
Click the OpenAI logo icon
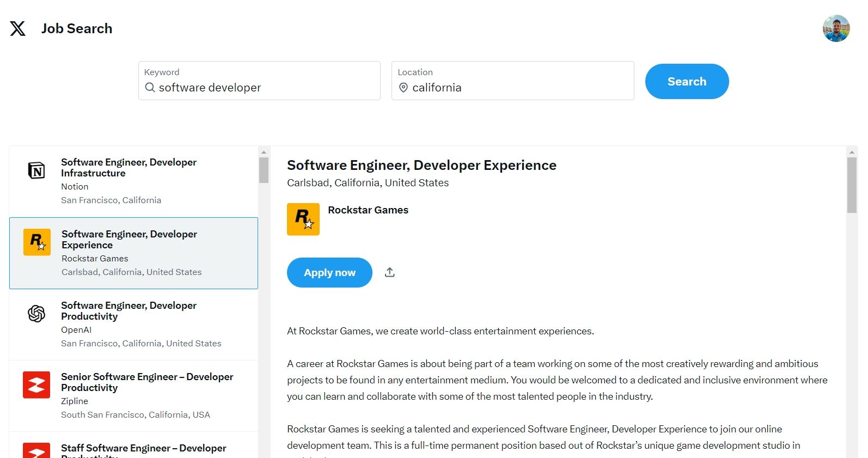point(36,314)
